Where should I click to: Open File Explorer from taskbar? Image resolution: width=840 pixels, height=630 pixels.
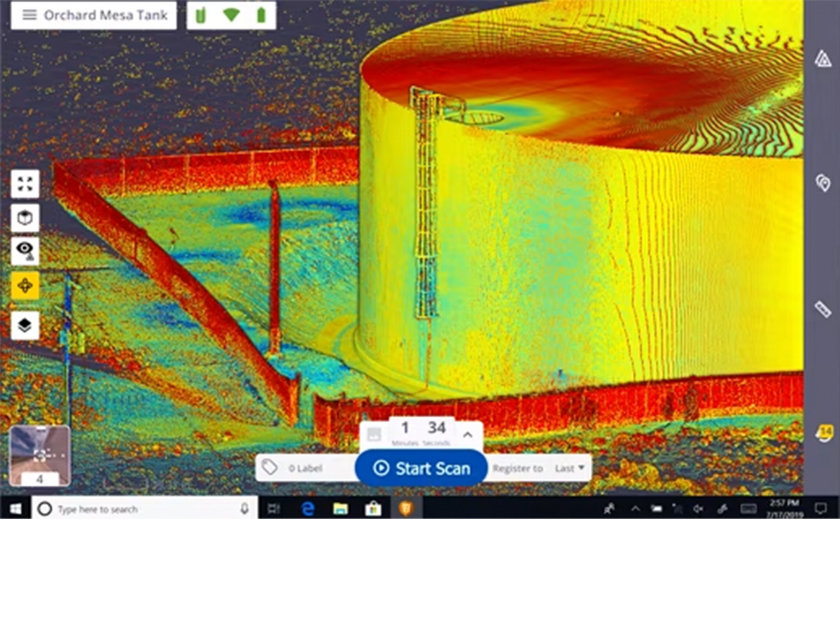click(341, 509)
